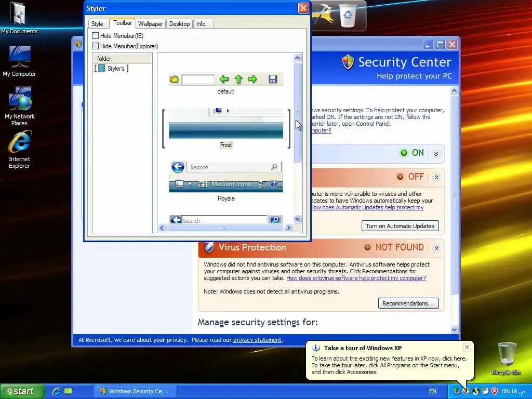This screenshot has width=532, height=399.
Task: Click the Security Center vertical scrollbar thumb
Action: point(454,194)
